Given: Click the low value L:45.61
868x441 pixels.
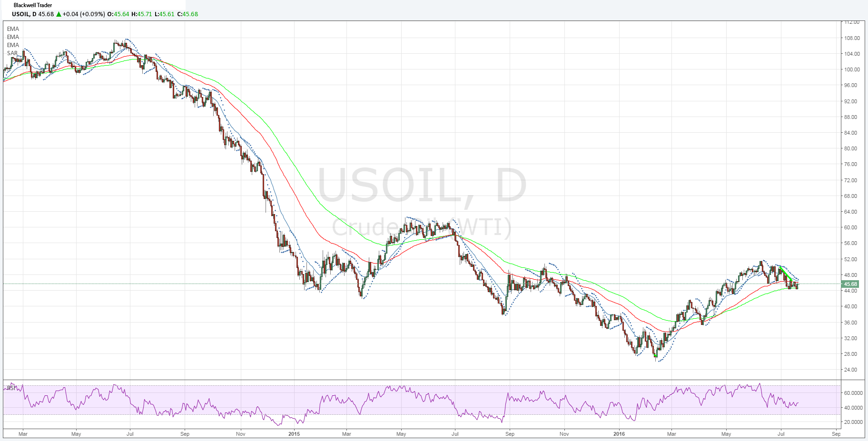Looking at the screenshot, I should (165, 14).
